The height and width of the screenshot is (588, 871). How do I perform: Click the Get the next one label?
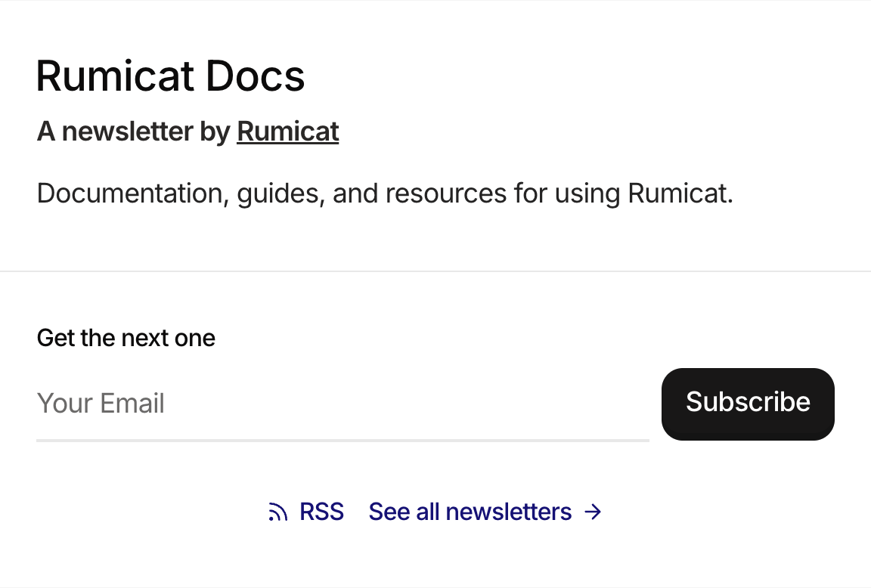pyautogui.click(x=126, y=338)
